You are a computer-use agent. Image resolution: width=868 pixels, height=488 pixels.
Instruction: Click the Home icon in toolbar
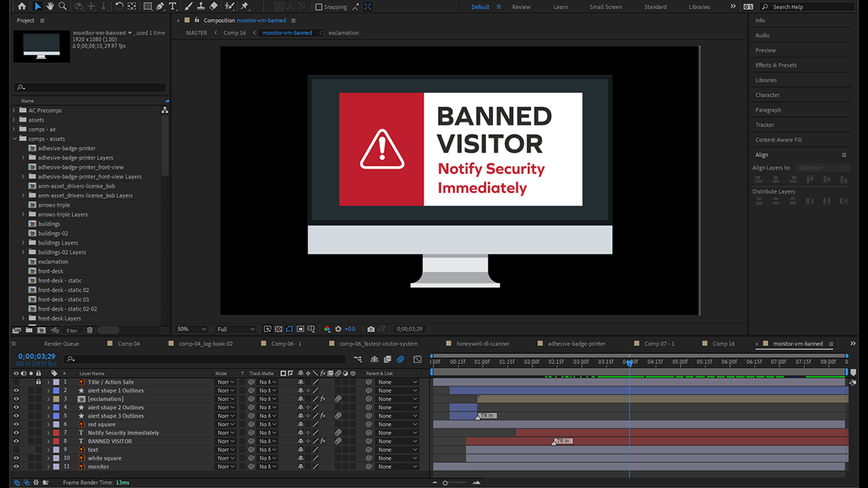[22, 6]
